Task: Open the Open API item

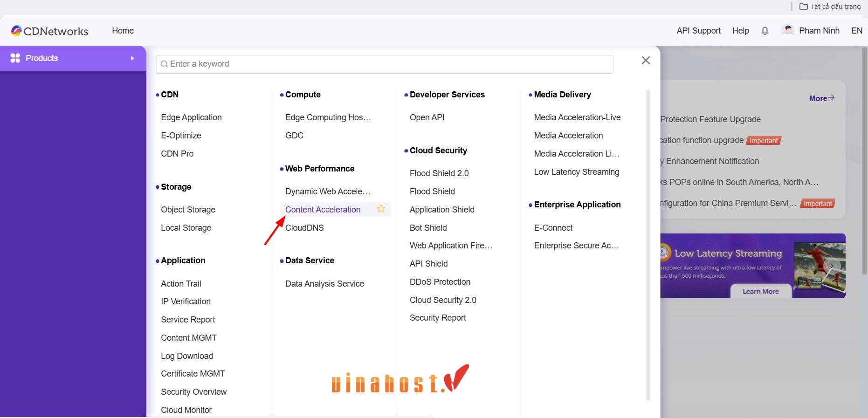Action: 427,117
